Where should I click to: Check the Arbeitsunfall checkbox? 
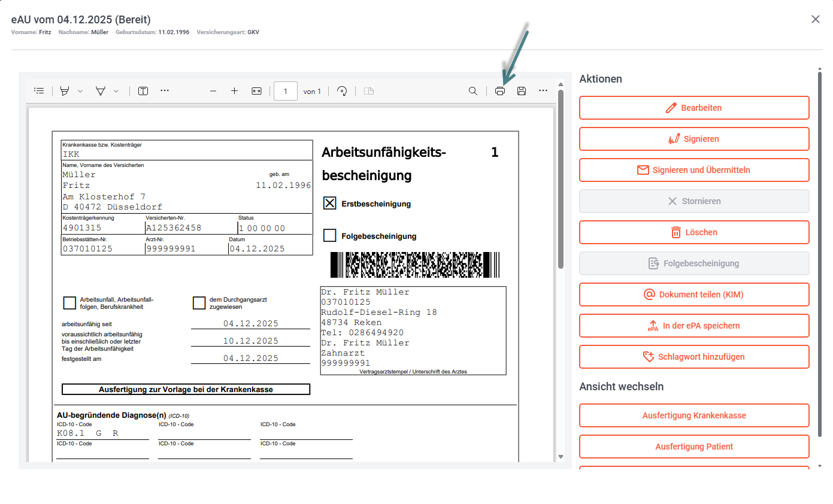click(69, 302)
